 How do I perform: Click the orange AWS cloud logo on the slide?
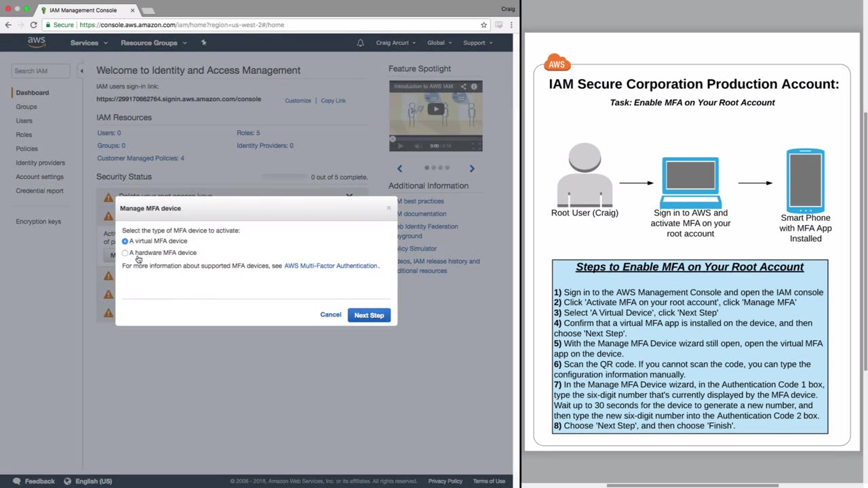click(557, 63)
